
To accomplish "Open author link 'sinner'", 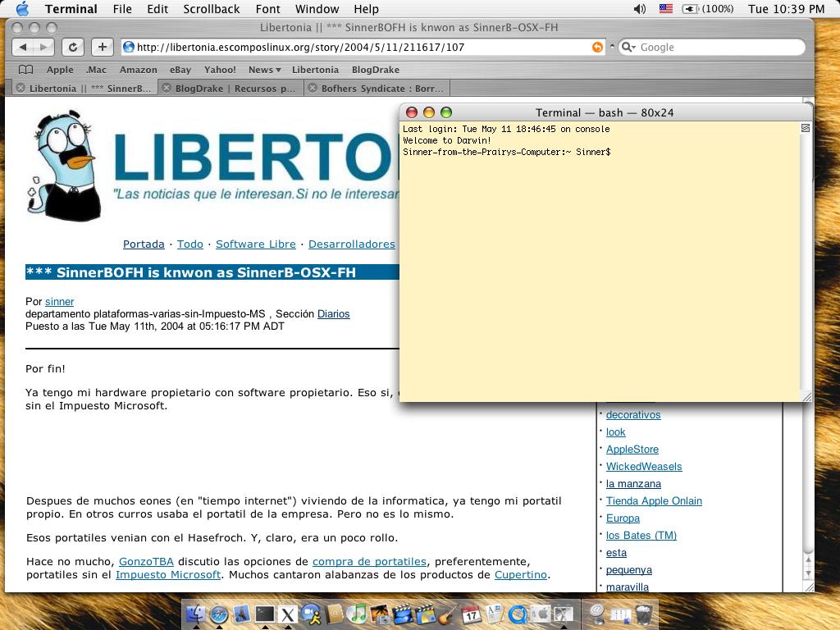I will click(59, 302).
